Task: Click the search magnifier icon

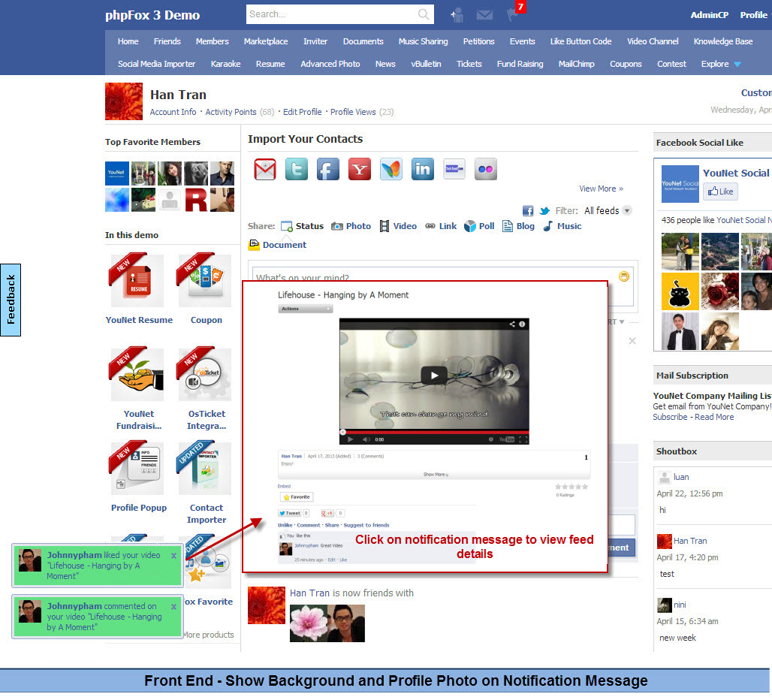Action: pos(423,14)
